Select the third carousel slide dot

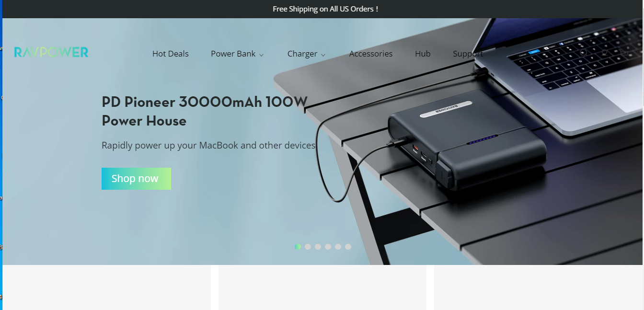[318, 247]
